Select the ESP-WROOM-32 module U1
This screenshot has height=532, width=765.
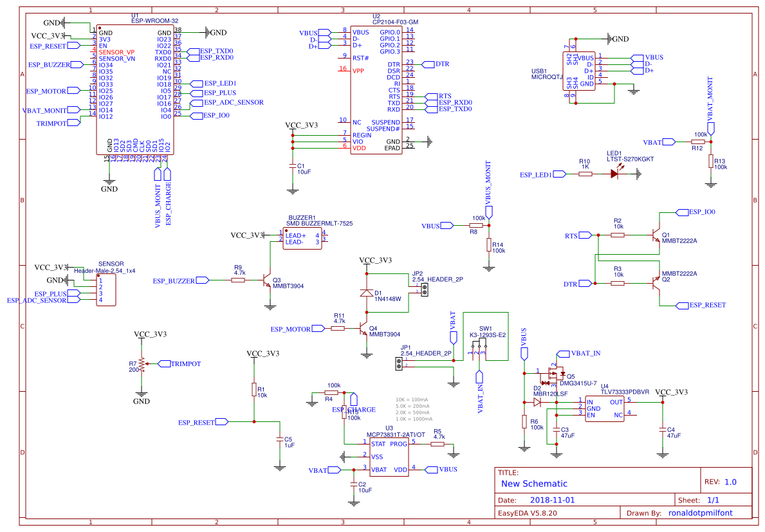pos(134,90)
